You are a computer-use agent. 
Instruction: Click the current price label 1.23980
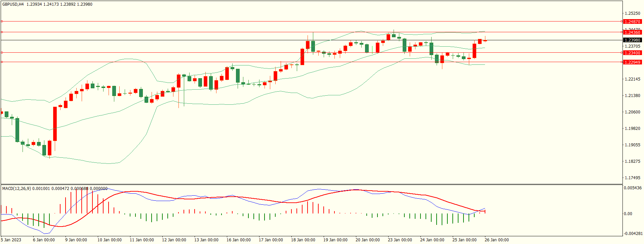point(632,40)
